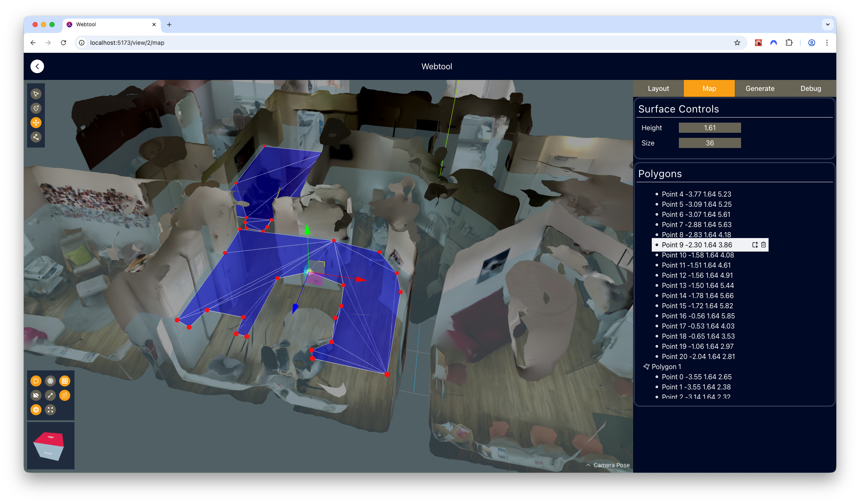
Task: Delete Point 9 with the trash button
Action: coord(764,245)
